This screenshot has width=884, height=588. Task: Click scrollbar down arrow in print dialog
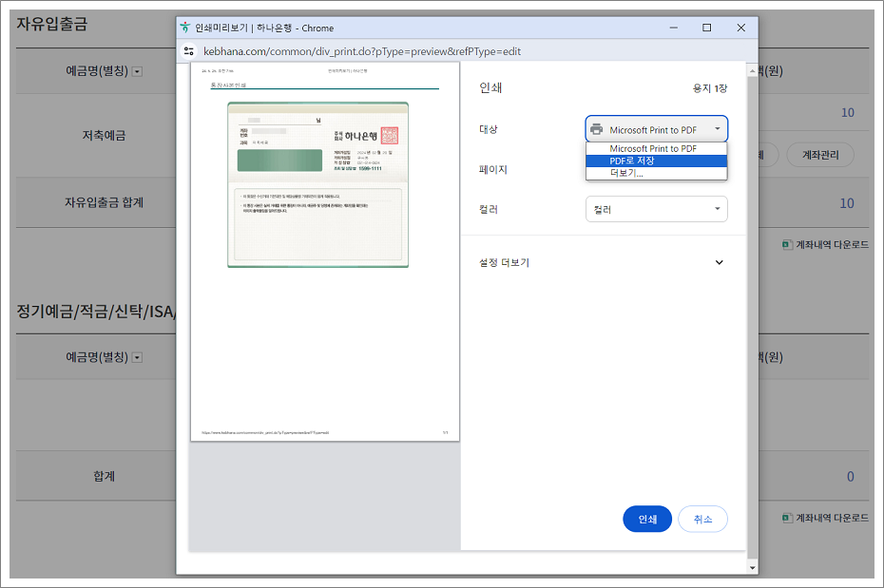coord(752,567)
